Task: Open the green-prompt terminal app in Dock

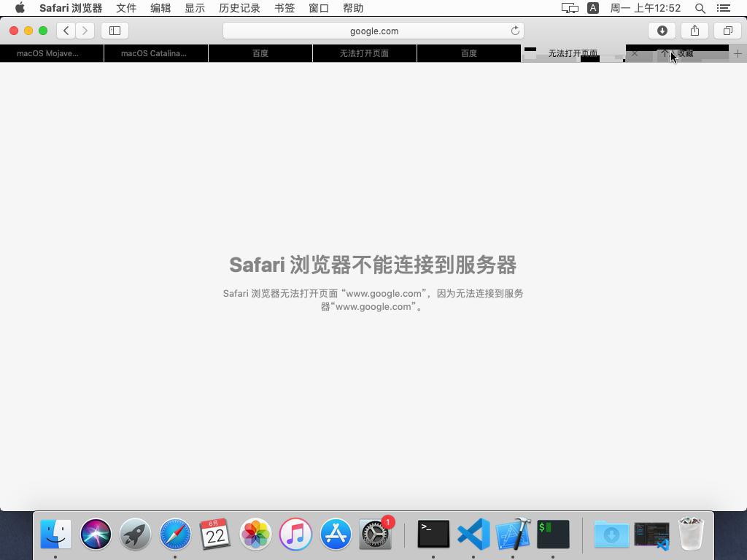Action: click(553, 534)
